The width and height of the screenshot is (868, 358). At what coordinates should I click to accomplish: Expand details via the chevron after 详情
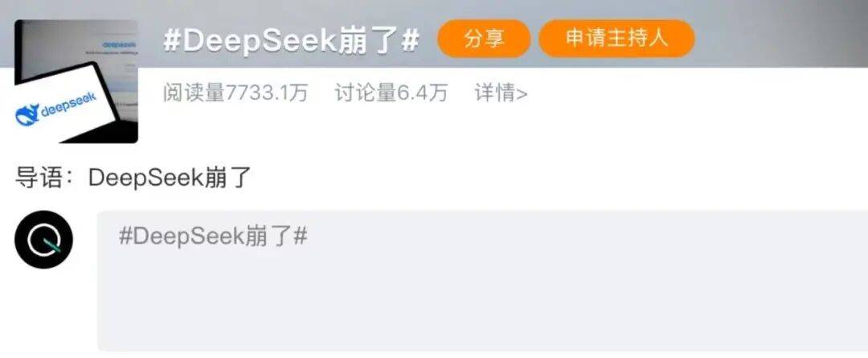point(522,94)
